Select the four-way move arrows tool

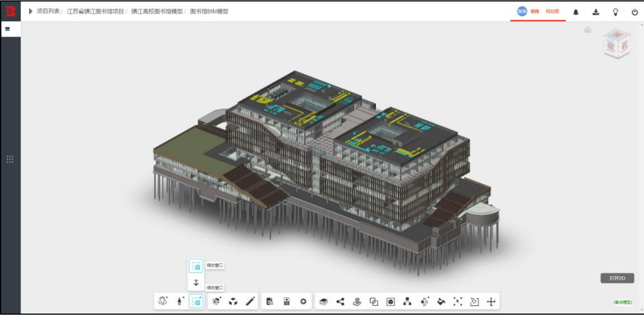(x=491, y=302)
